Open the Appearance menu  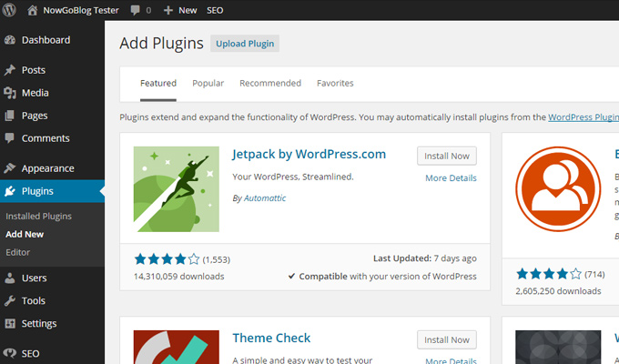point(47,168)
